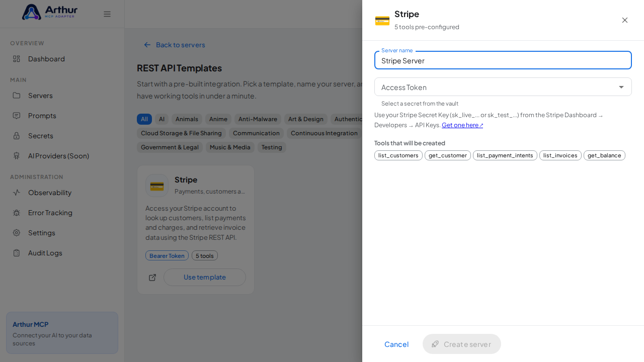Image resolution: width=644 pixels, height=362 pixels.
Task: Filter templates by Testing category
Action: click(x=272, y=147)
